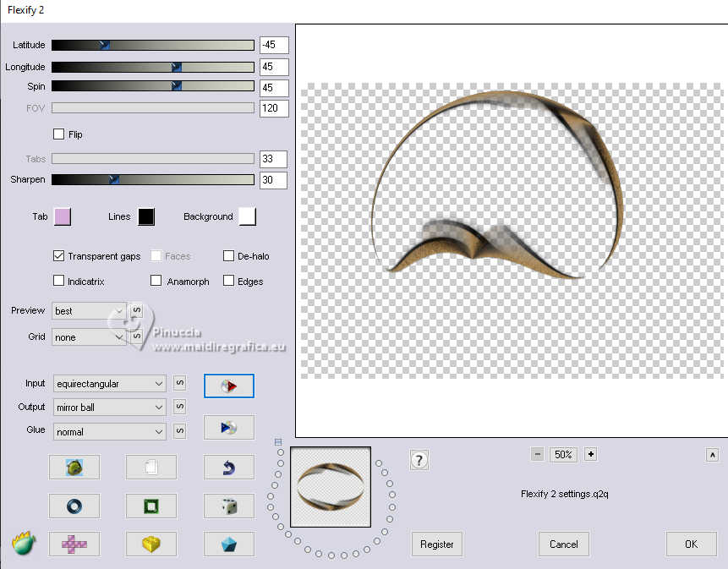Click the dice randomize button
Viewport: 728px width, 569px height.
[229, 506]
